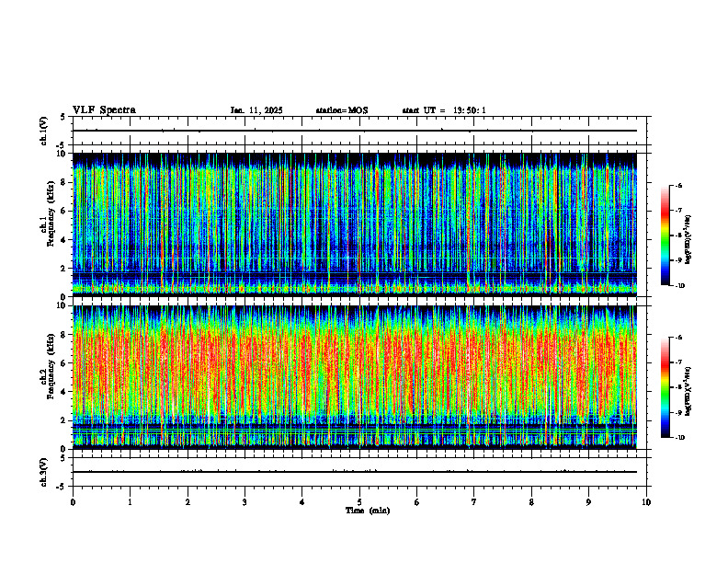Click the "8" kHz tick of ch.1 spectrogram
The height and width of the screenshot is (563, 728).
pyautogui.click(x=65, y=182)
